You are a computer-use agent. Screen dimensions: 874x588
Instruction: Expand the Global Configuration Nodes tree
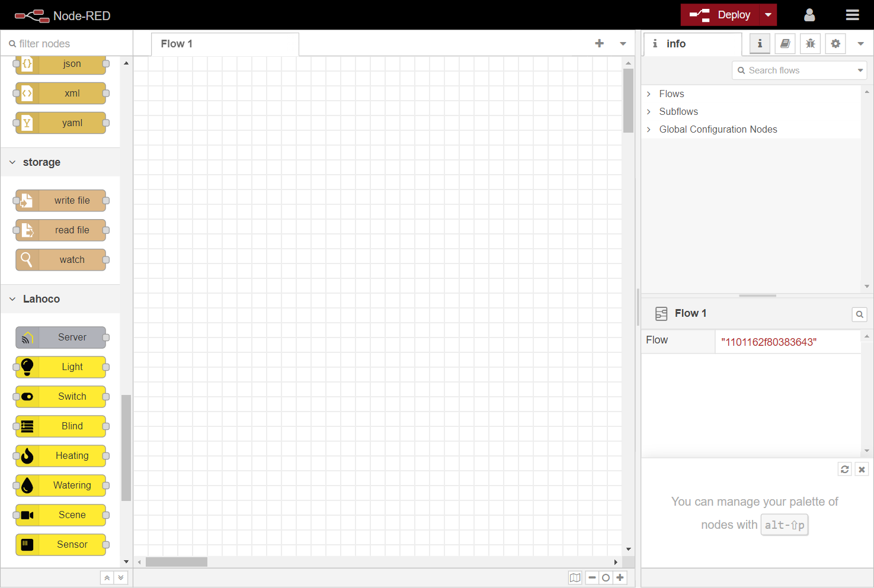point(649,129)
